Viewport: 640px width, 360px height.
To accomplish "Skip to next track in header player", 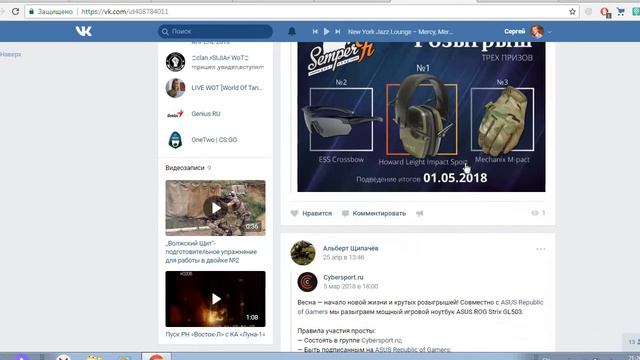I will click(338, 31).
